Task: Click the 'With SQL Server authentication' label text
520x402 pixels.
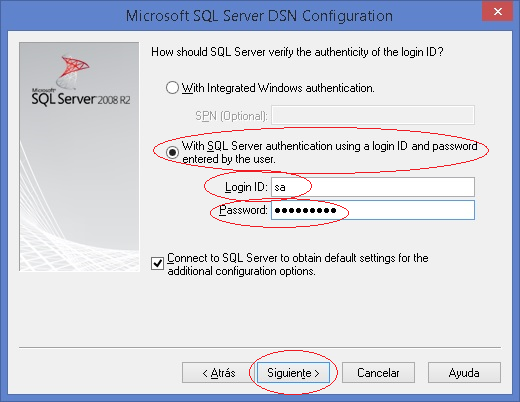Action: [330, 153]
